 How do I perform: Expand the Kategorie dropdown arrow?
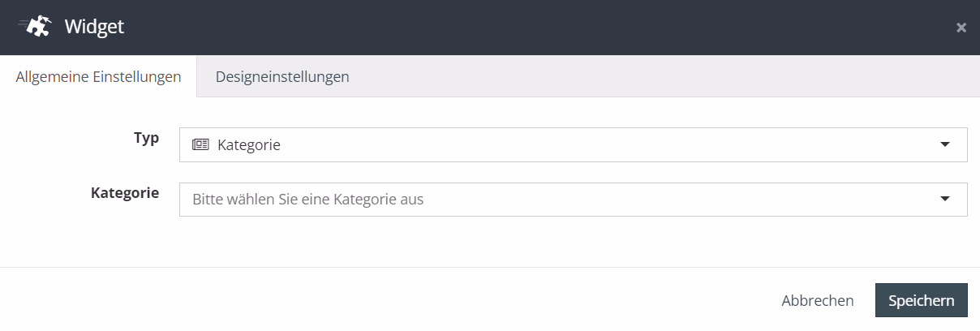coord(944,199)
